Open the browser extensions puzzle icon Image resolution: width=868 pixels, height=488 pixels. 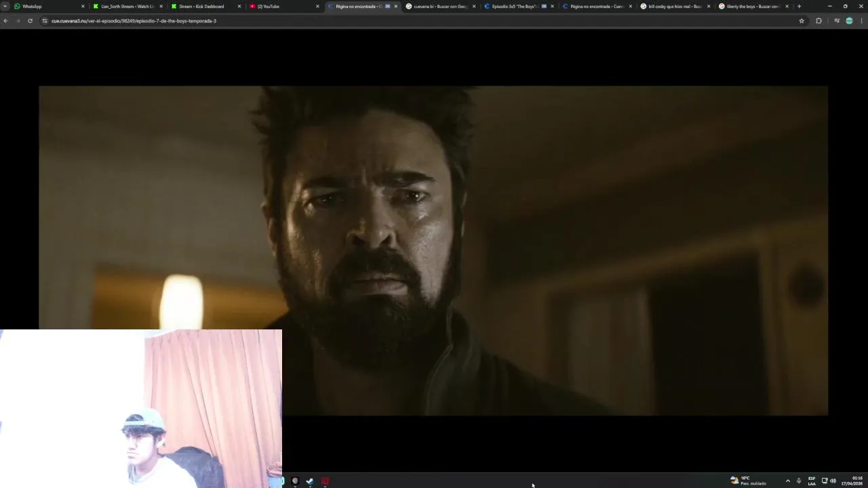pyautogui.click(x=818, y=21)
